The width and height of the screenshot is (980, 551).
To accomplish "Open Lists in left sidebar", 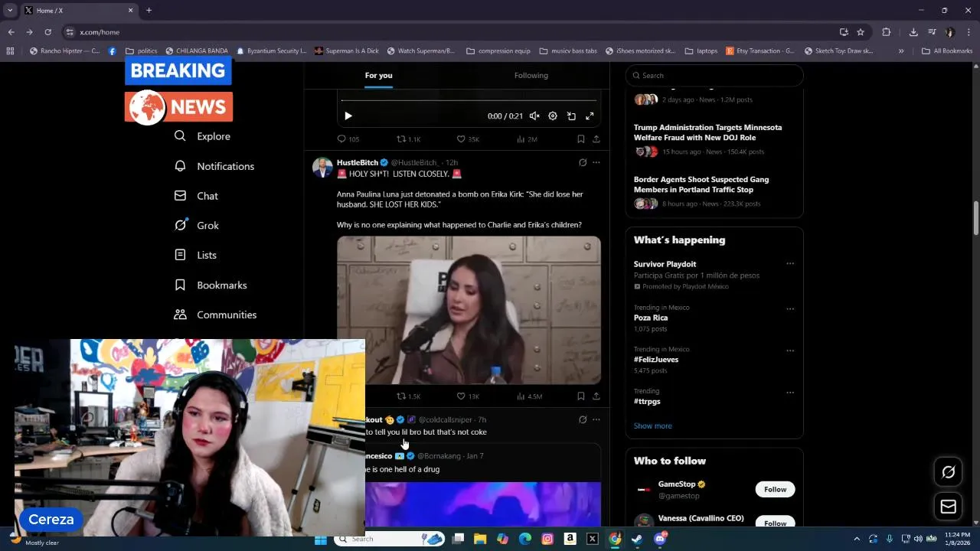I will 195,255.
